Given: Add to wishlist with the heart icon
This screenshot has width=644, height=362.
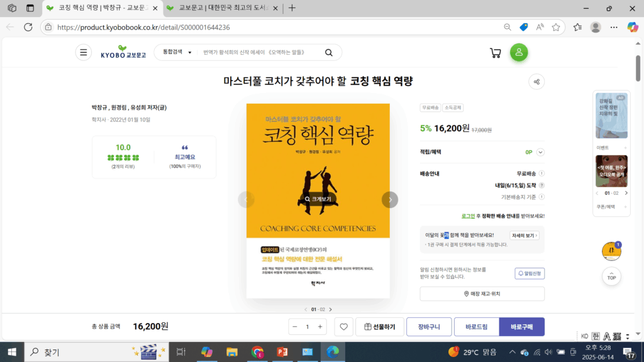Looking at the screenshot, I should pos(343,327).
